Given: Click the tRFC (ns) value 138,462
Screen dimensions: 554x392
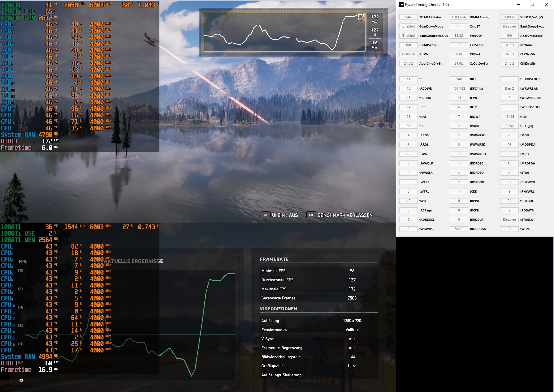Looking at the screenshot, I should pos(459,89).
